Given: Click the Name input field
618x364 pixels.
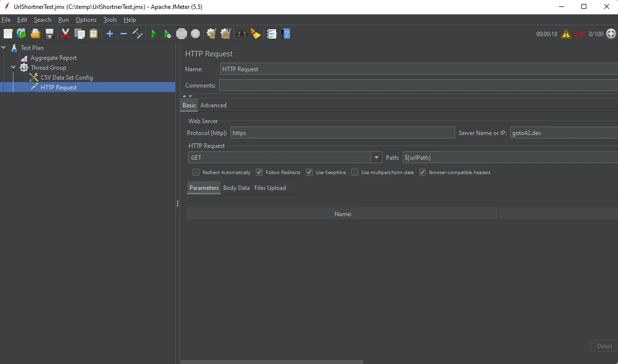Looking at the screenshot, I should 419,69.
